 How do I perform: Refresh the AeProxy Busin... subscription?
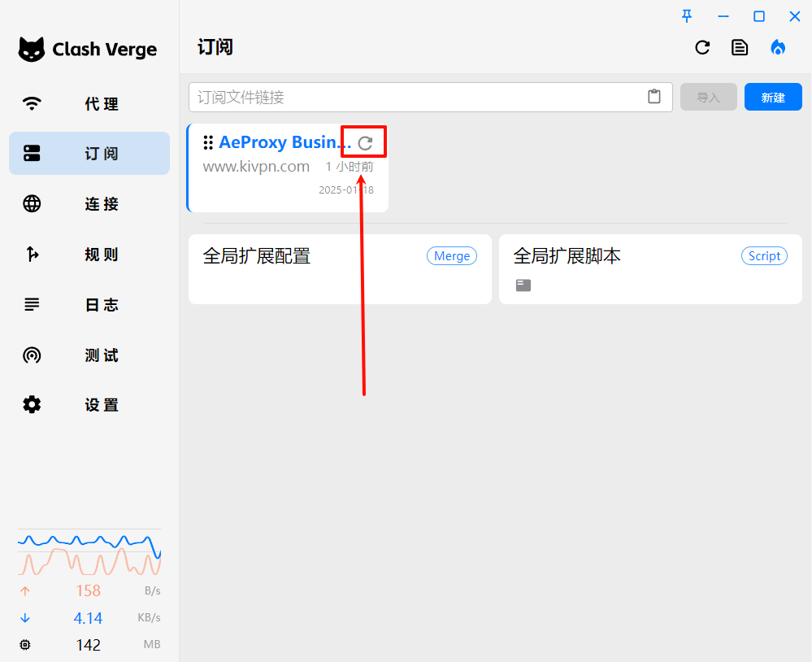[x=365, y=143]
